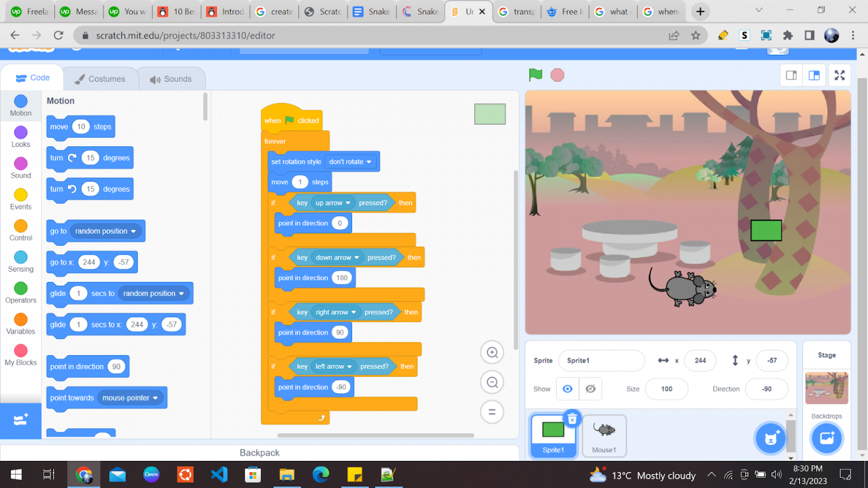This screenshot has height=488, width=868.
Task: Switch stage to full screen mode
Action: (840, 75)
